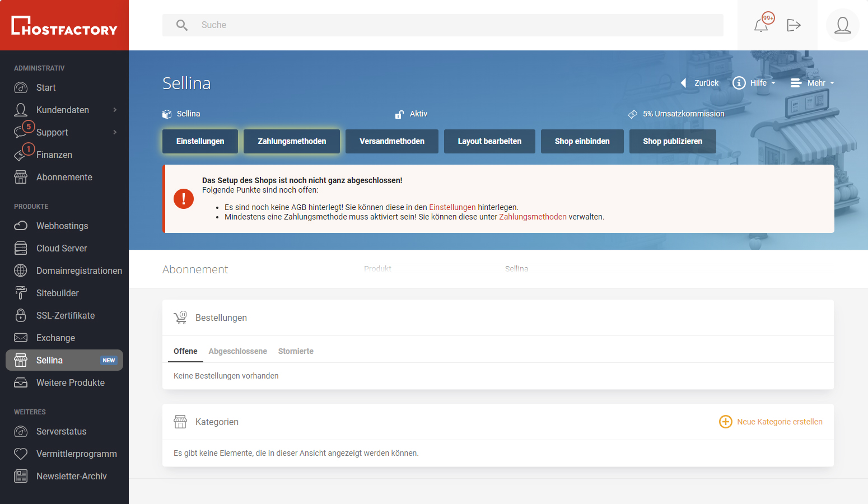Click the Finanzen tag icon
The width and height of the screenshot is (868, 504).
click(21, 155)
